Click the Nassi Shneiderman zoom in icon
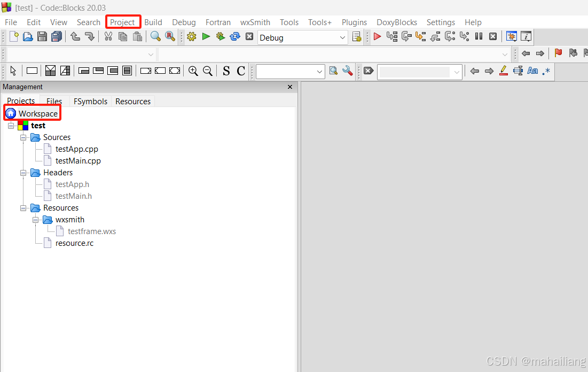This screenshot has width=588, height=372. pyautogui.click(x=193, y=71)
